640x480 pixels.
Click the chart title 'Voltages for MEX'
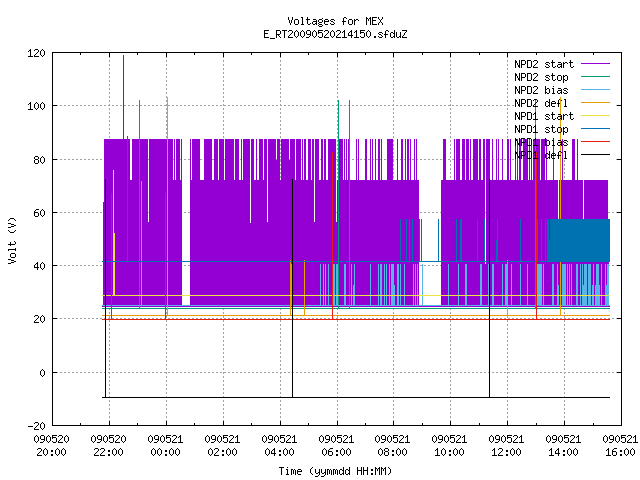[x=335, y=21]
